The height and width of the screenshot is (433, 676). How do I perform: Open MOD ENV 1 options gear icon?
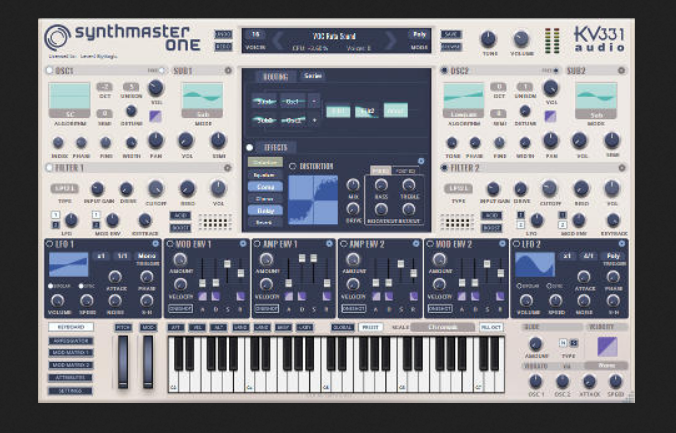point(243,244)
